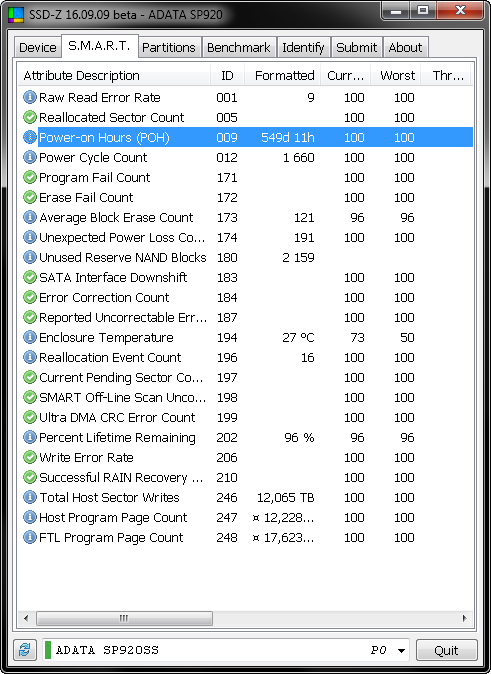Sort by the Curr… column header

click(x=345, y=75)
